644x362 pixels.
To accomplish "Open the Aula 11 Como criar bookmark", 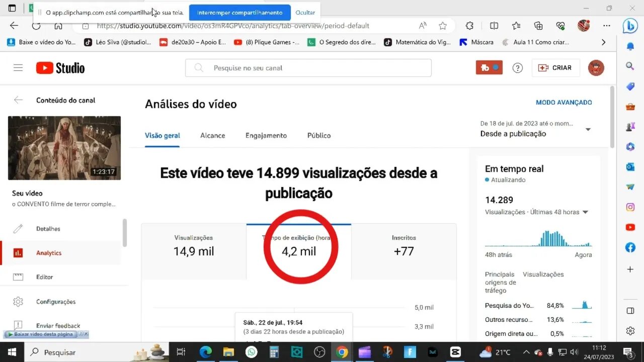I will pos(536,42).
